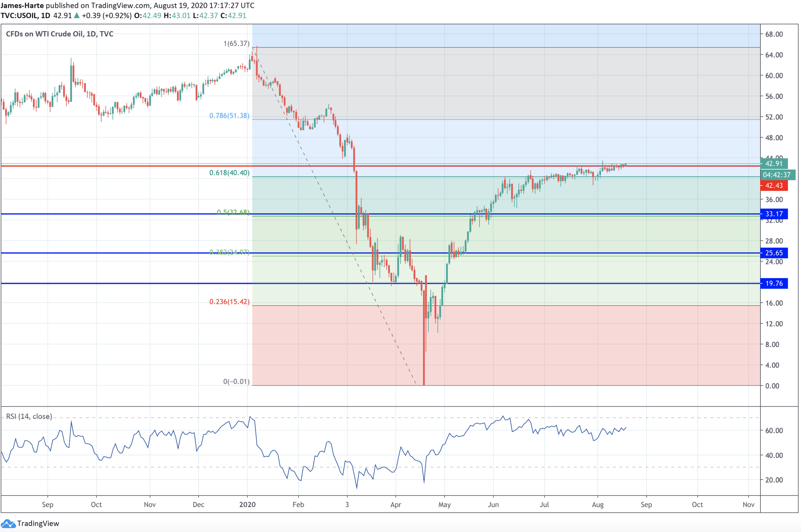Click the TradingView cloud logo icon
801x532 pixels.
coord(8,523)
